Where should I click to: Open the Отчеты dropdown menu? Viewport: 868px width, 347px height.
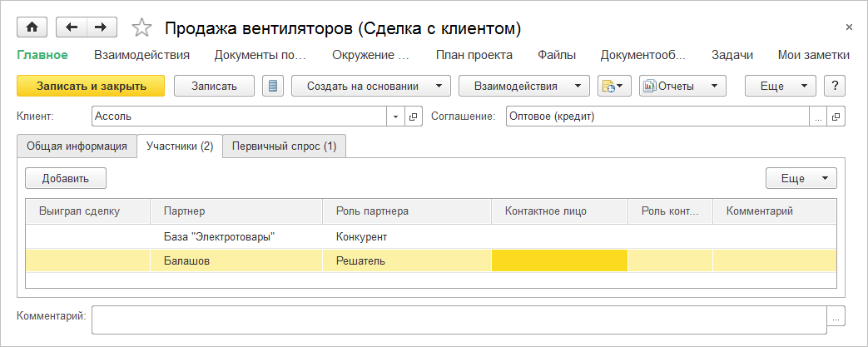pyautogui.click(x=682, y=86)
